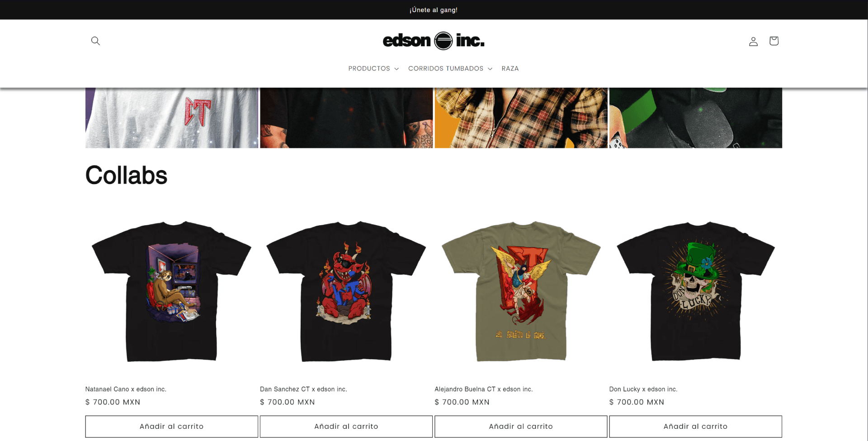The image size is (868, 441).
Task: Open the Don Lucky x edson inc. link
Action: click(643, 389)
